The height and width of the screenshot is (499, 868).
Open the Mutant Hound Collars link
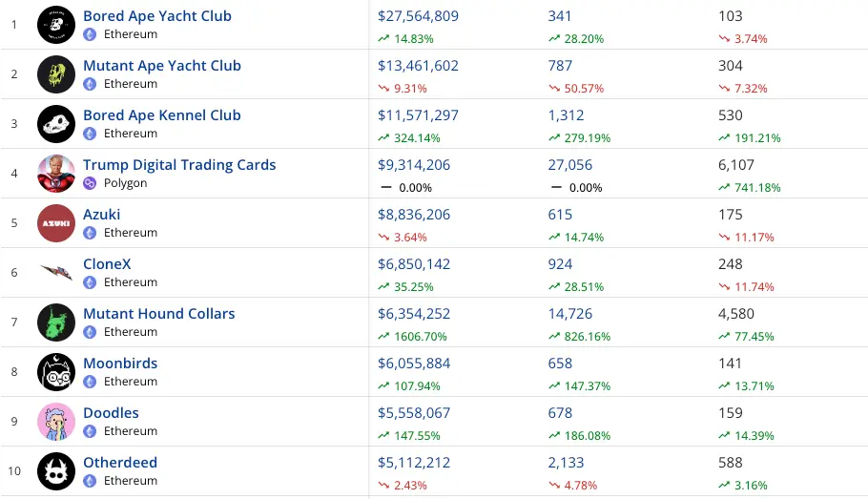[159, 314]
